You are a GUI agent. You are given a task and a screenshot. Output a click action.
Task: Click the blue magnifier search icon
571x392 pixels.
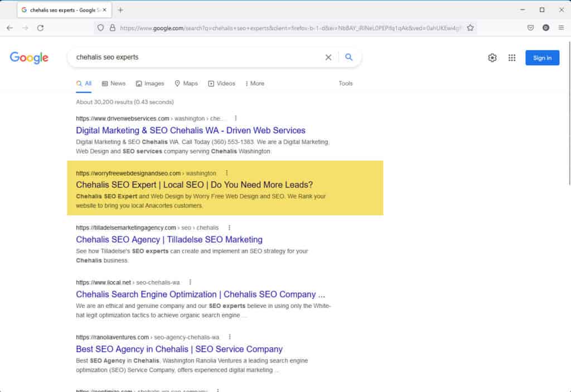click(x=349, y=57)
